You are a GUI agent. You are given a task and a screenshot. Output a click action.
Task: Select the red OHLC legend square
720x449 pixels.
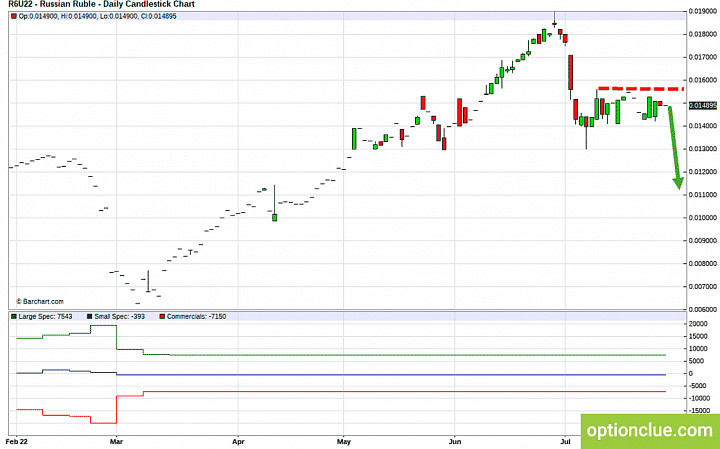pyautogui.click(x=14, y=16)
